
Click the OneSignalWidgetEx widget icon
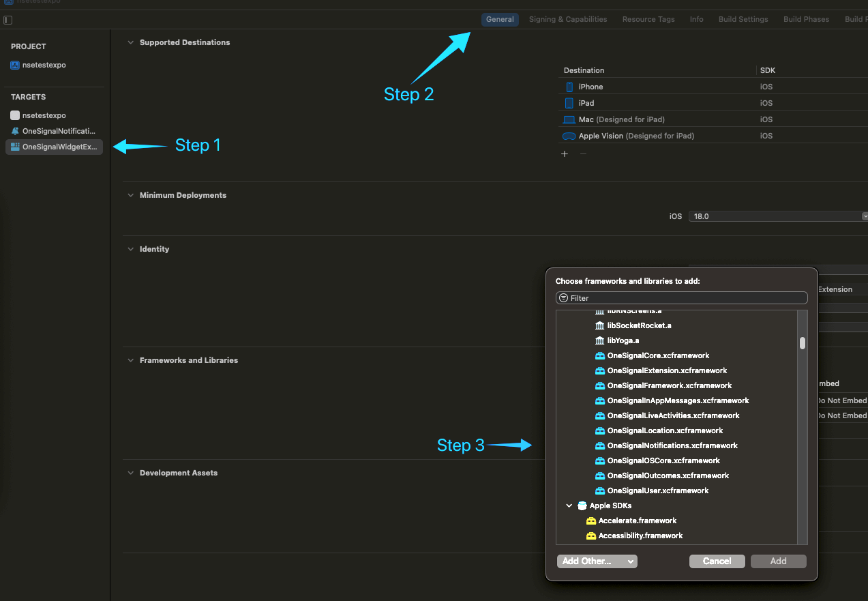click(15, 147)
